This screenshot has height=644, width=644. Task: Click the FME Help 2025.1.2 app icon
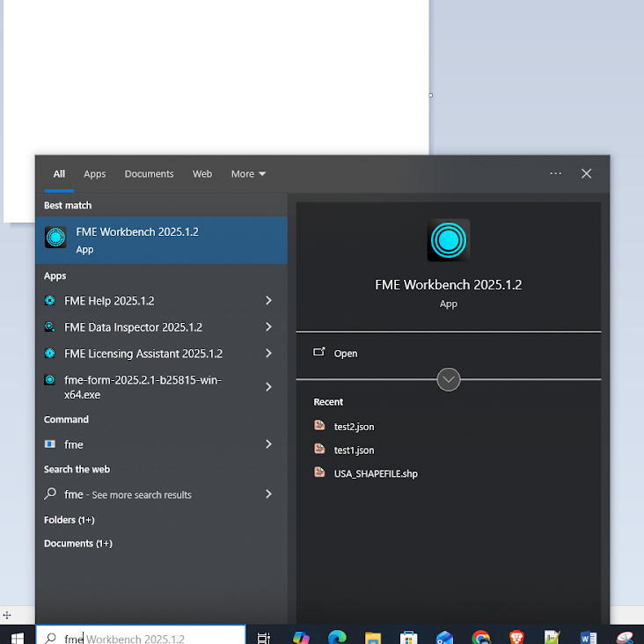click(x=50, y=301)
